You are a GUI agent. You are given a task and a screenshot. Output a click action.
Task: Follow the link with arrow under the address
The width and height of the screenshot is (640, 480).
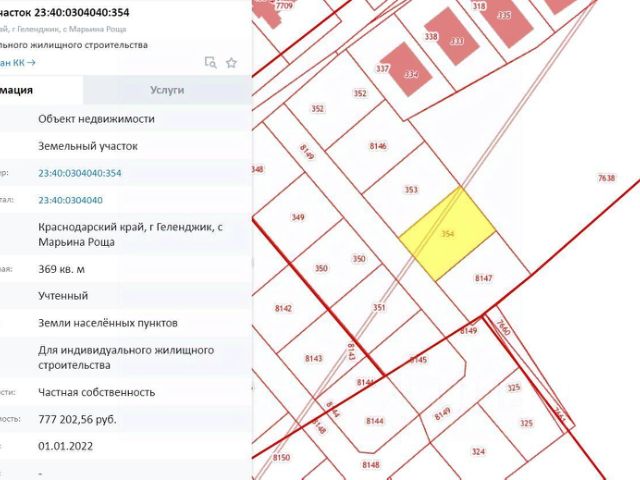(x=18, y=62)
